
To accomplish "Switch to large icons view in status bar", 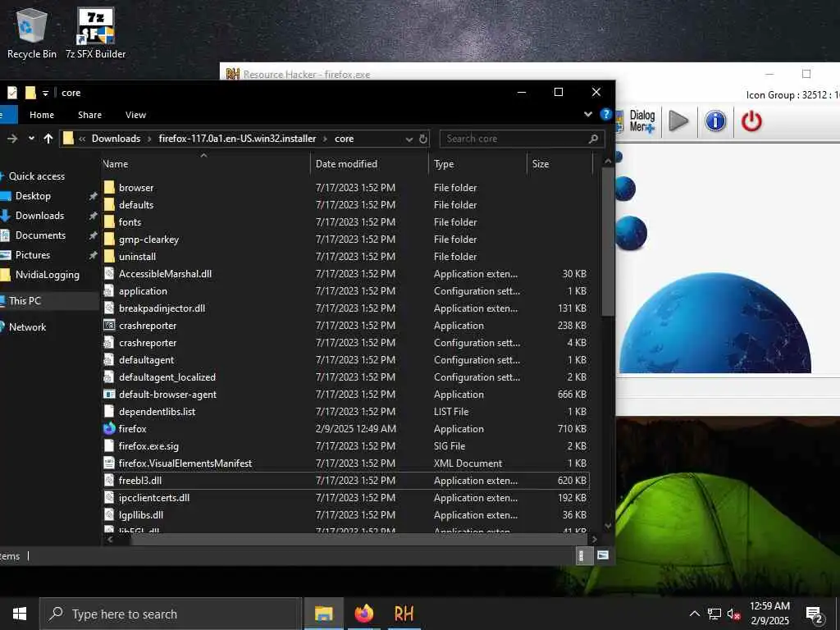I will point(603,555).
